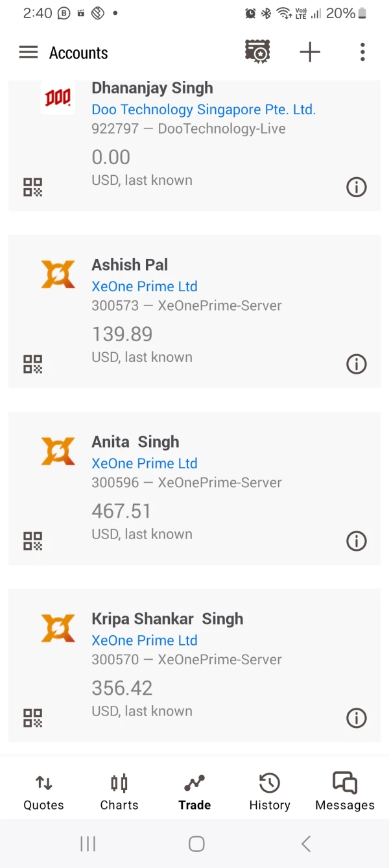
Task: Open Doo Technology Singapore Pte. Ltd. link
Action: pos(204,109)
